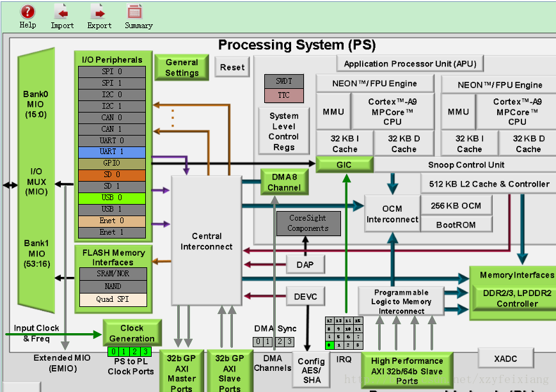Open the TTC timer block

(x=284, y=95)
